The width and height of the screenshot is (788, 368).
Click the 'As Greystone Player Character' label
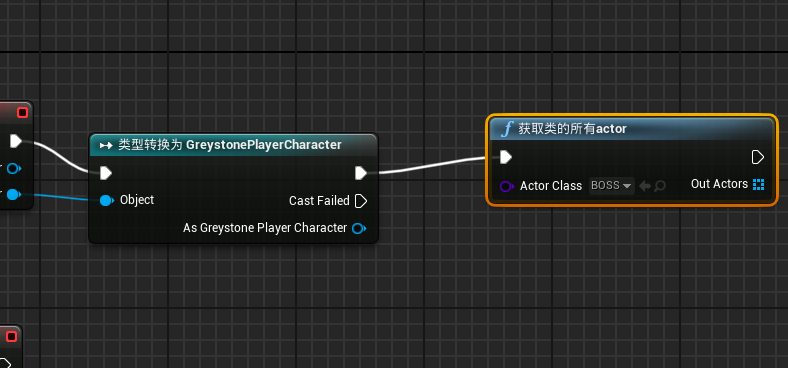click(265, 228)
